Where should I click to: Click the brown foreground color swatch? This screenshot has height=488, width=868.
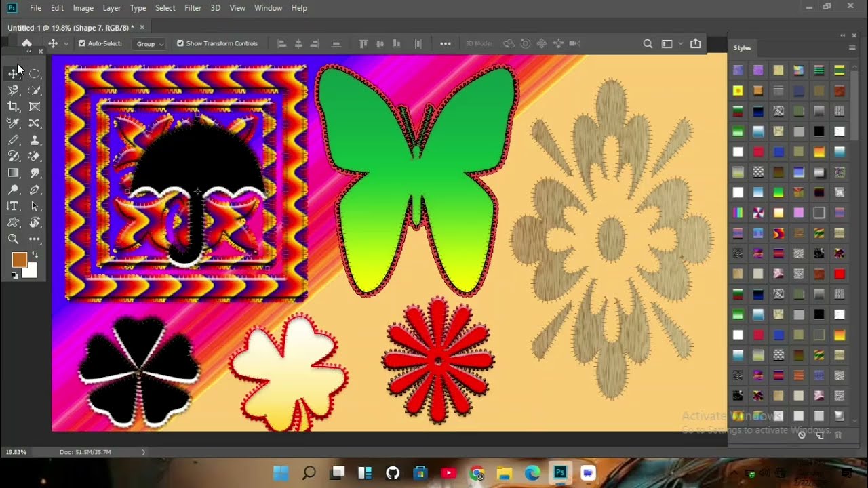19,260
